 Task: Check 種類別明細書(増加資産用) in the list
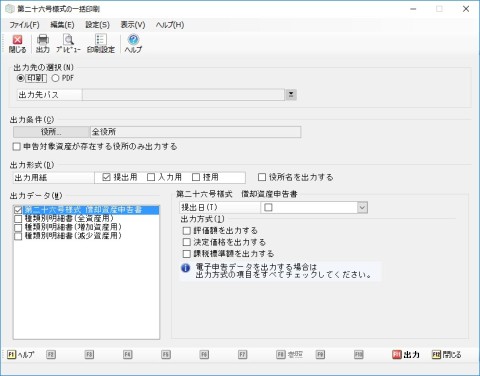tap(18, 228)
